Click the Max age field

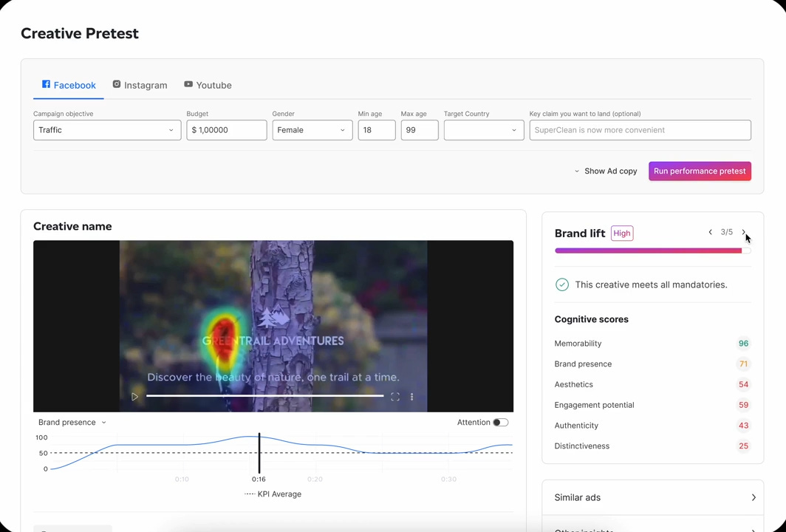tap(420, 130)
